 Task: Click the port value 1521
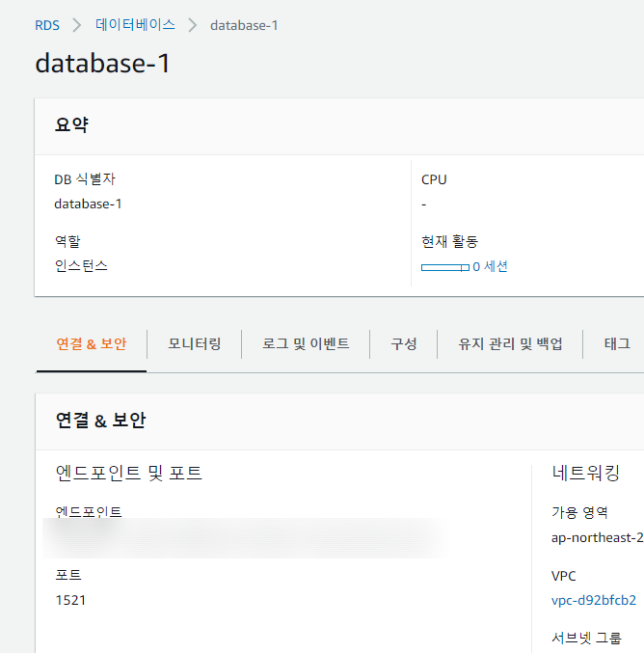click(x=70, y=600)
